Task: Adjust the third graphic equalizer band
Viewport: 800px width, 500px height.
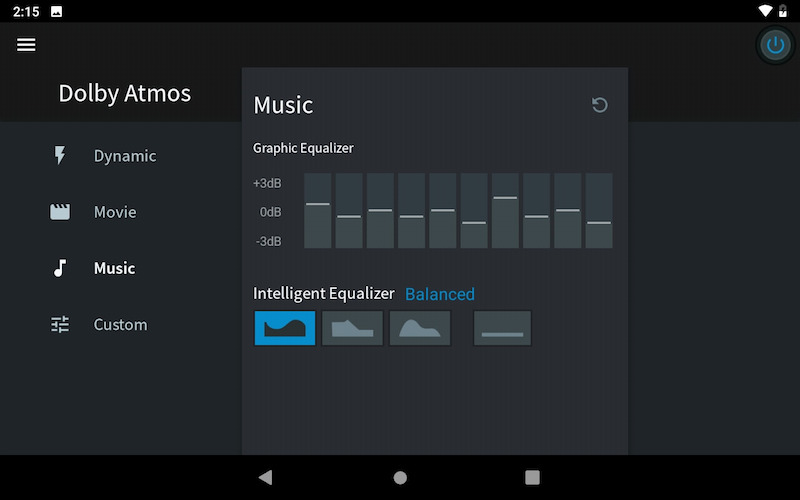Action: [380, 211]
